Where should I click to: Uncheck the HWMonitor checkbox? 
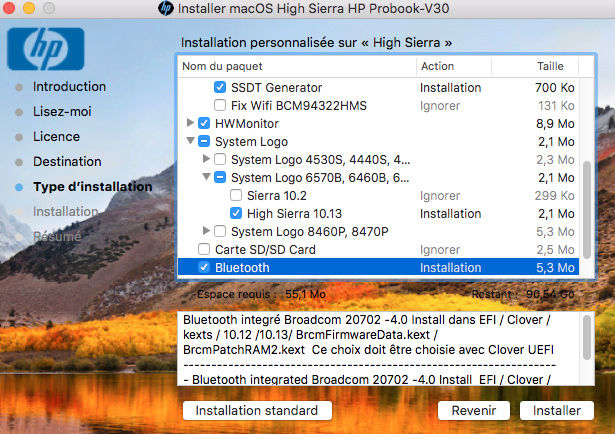[x=204, y=123]
